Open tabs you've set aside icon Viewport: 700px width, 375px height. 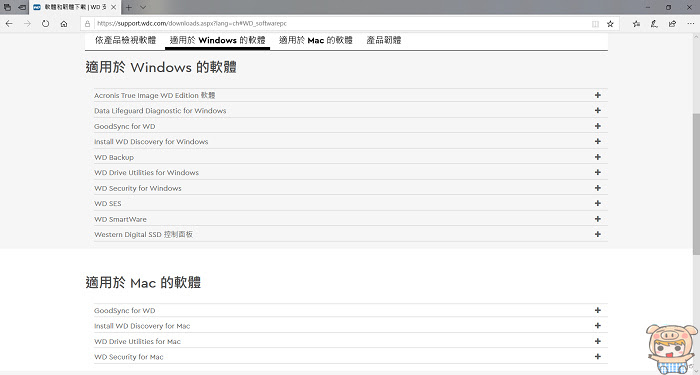[8, 7]
